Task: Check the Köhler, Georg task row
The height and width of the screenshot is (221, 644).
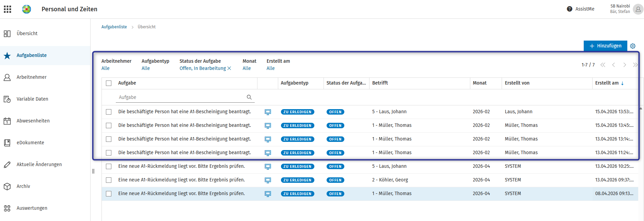Action: 109,180
